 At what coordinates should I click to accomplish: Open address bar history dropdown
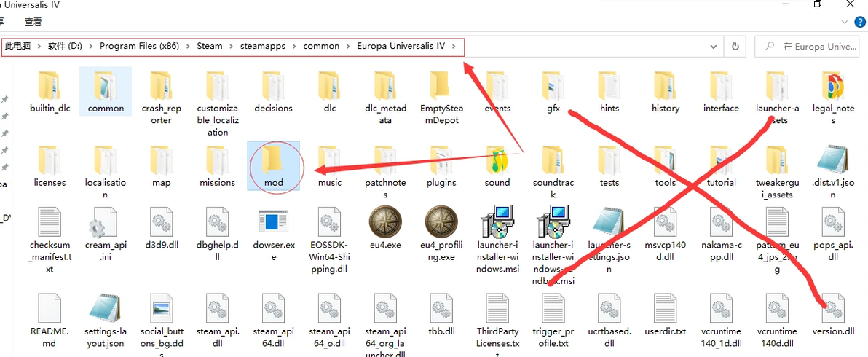click(x=715, y=47)
